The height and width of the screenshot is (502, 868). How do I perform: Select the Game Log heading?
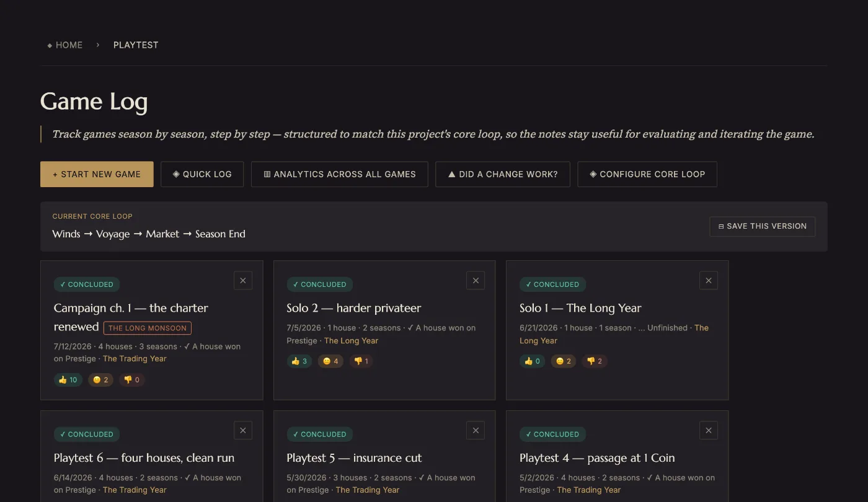click(94, 102)
